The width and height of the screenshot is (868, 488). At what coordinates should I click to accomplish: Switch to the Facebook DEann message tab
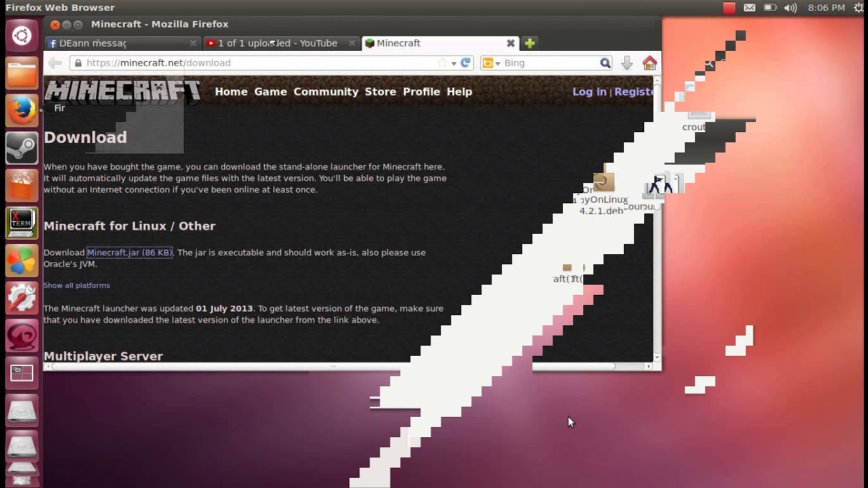click(122, 43)
